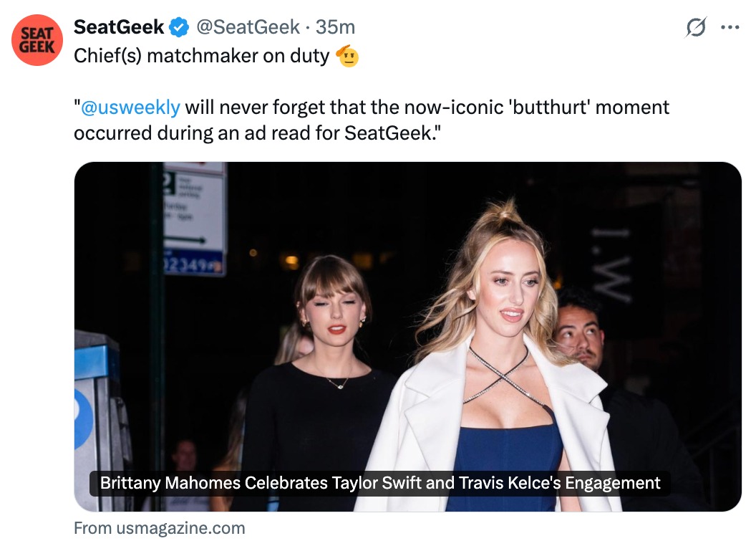Click the blue verified badge

pos(179,28)
